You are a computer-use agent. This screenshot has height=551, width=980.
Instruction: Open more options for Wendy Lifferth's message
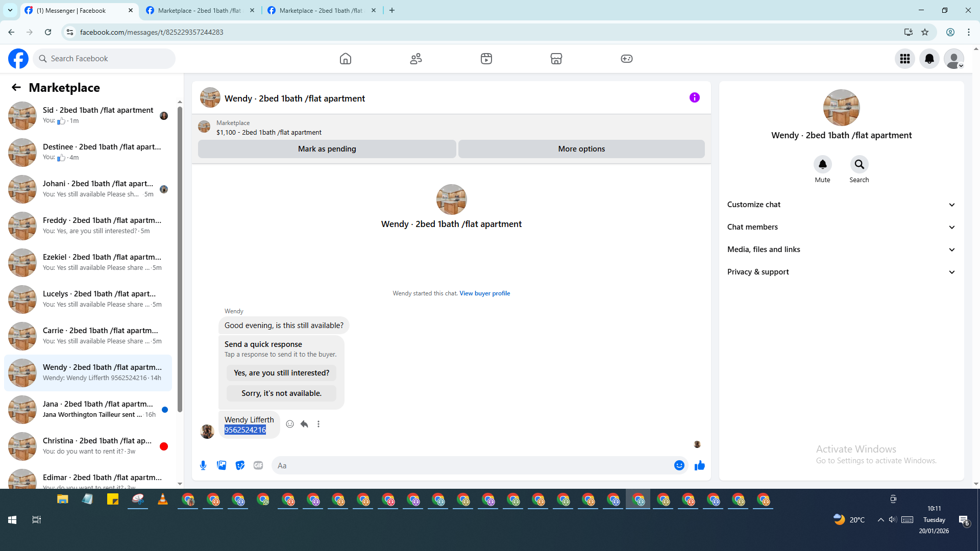point(318,424)
